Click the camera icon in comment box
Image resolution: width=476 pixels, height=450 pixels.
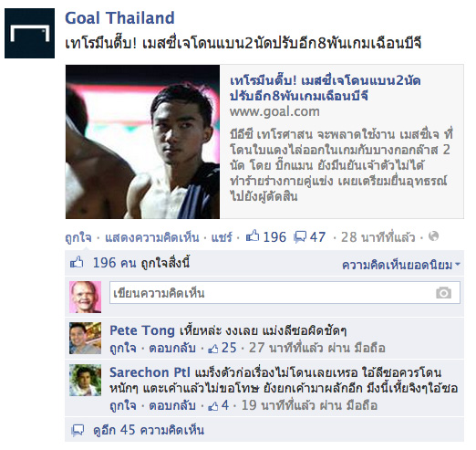pyautogui.click(x=443, y=293)
